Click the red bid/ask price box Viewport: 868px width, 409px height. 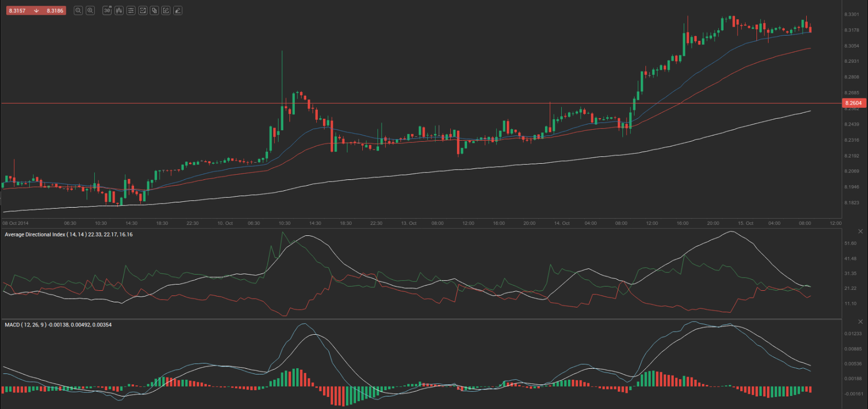pos(36,10)
